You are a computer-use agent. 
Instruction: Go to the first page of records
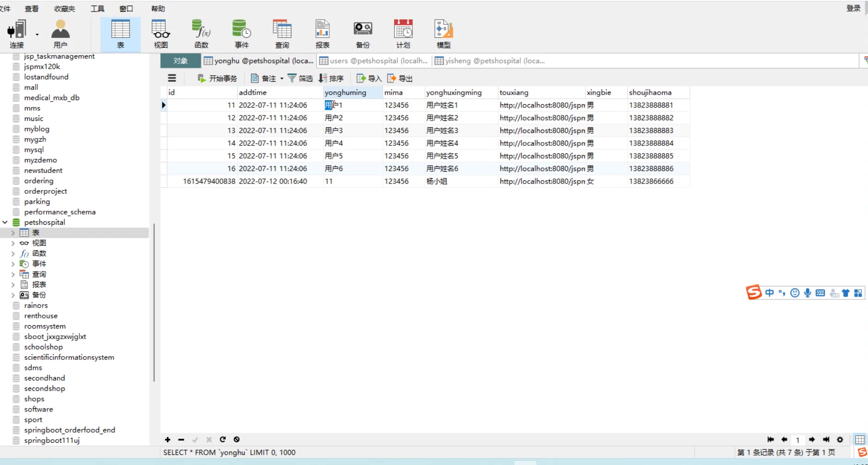point(770,440)
